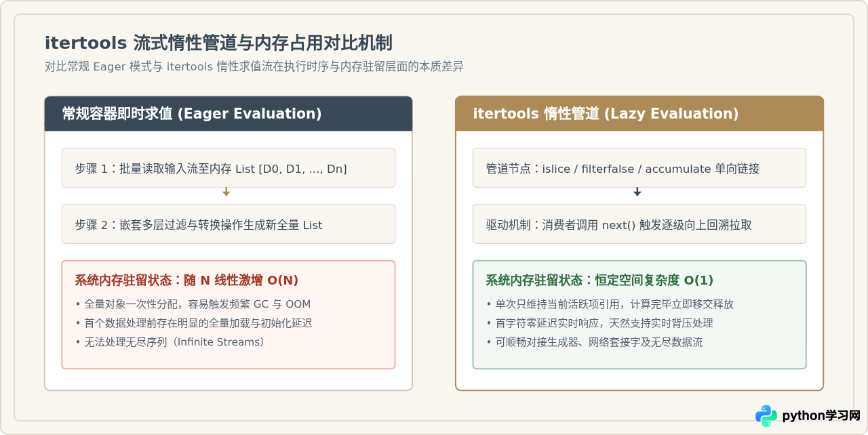
Task: Select the '步骤 2：嵌套多层过滤与转换操作' box
Action: [x=229, y=224]
